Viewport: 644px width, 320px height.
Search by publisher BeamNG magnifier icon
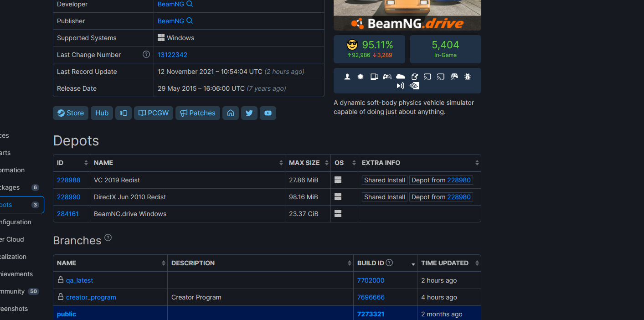(x=190, y=21)
